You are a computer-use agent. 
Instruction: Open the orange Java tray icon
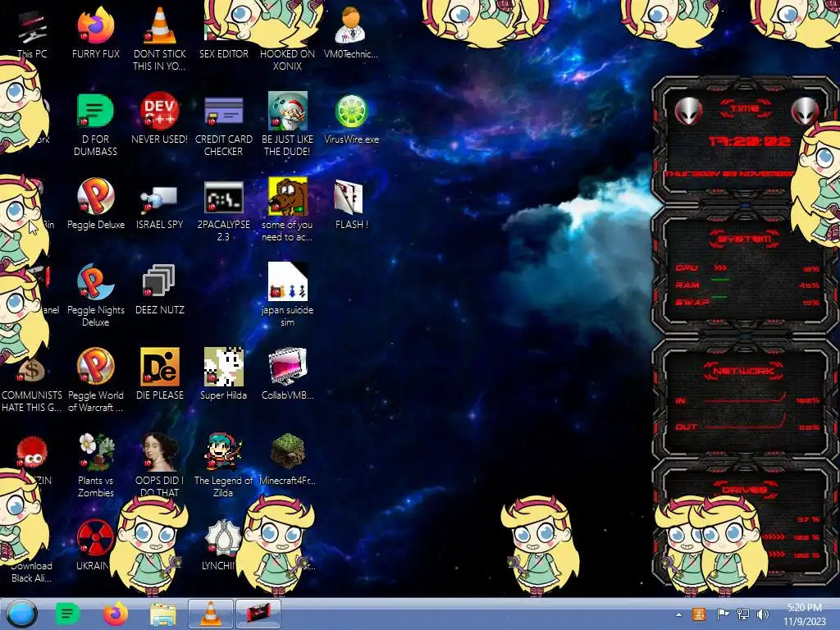click(699, 614)
